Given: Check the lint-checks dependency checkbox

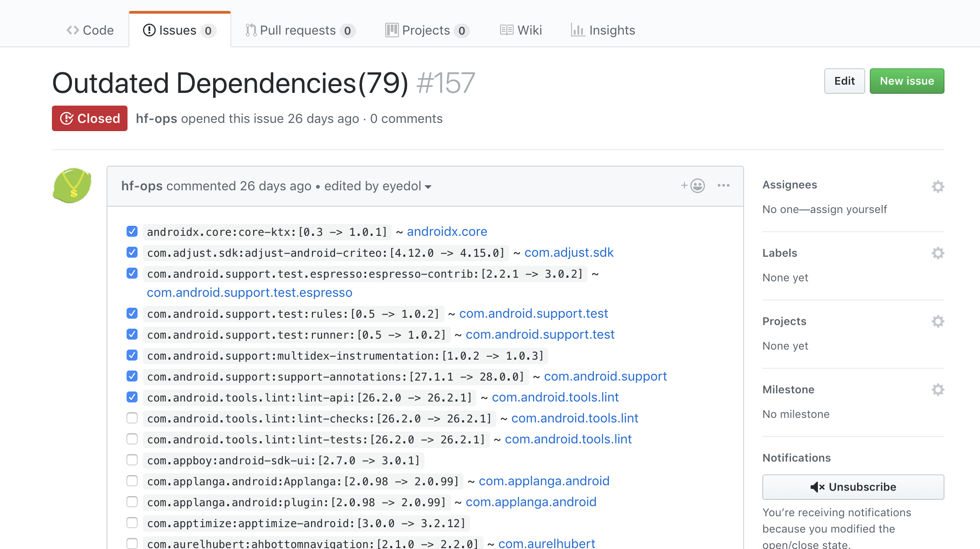Looking at the screenshot, I should (x=132, y=418).
